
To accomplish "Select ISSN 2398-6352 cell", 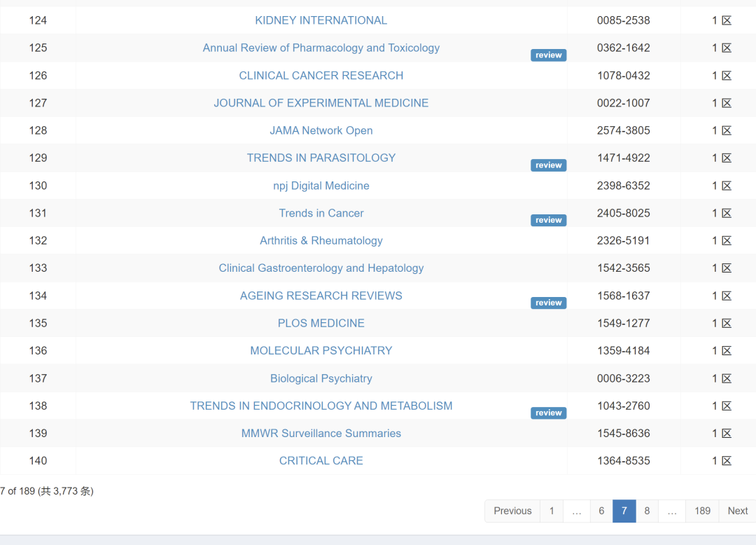I will [624, 186].
